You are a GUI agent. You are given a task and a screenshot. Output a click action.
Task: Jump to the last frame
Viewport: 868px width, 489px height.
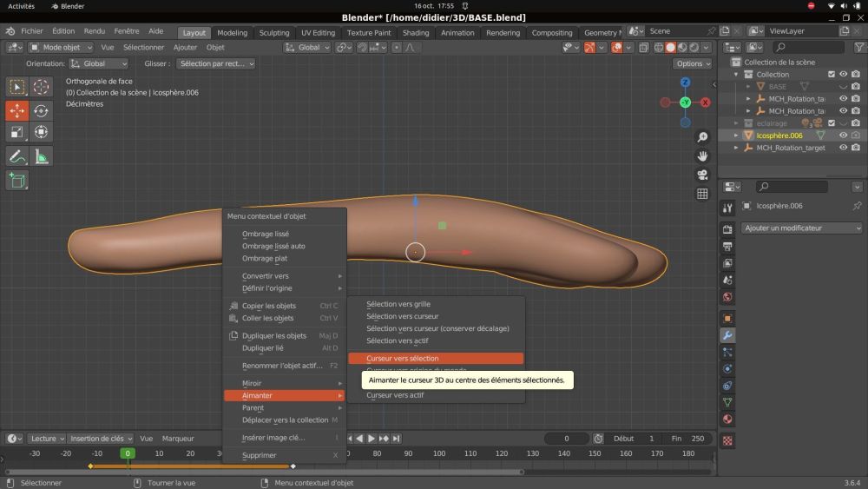[x=397, y=439]
